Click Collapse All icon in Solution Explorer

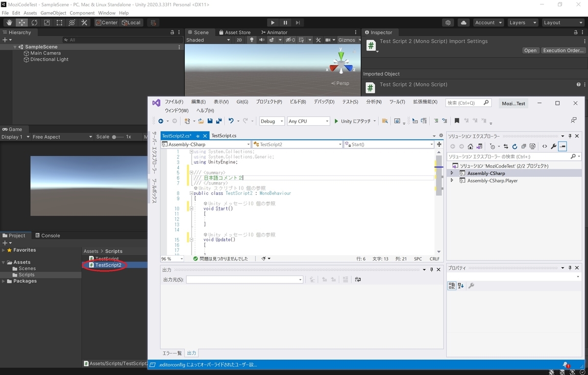[523, 146]
